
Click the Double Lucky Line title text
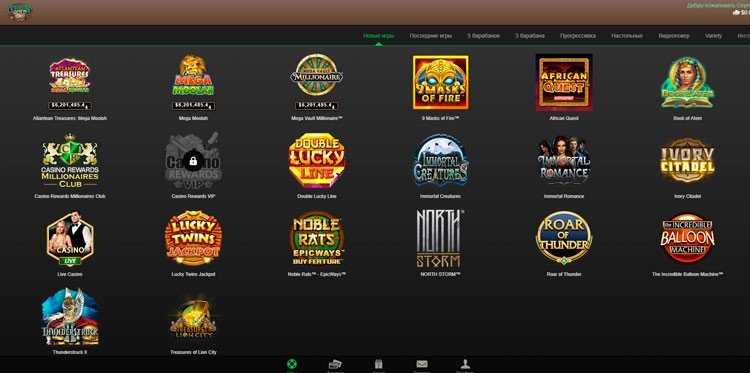click(317, 196)
